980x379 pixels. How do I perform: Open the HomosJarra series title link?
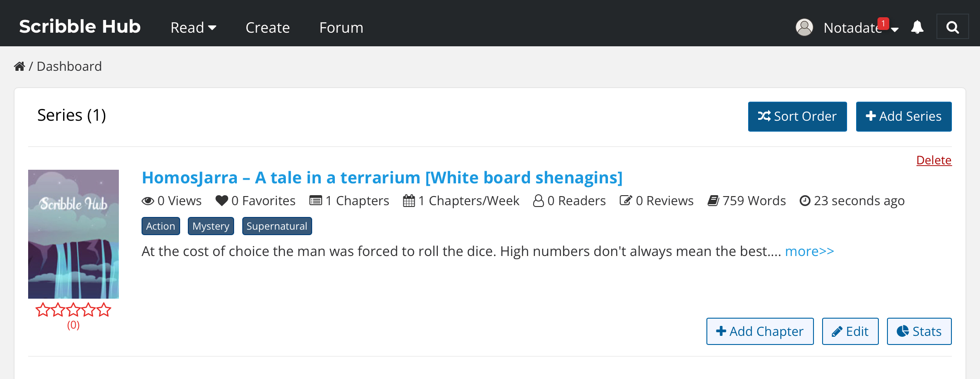382,177
